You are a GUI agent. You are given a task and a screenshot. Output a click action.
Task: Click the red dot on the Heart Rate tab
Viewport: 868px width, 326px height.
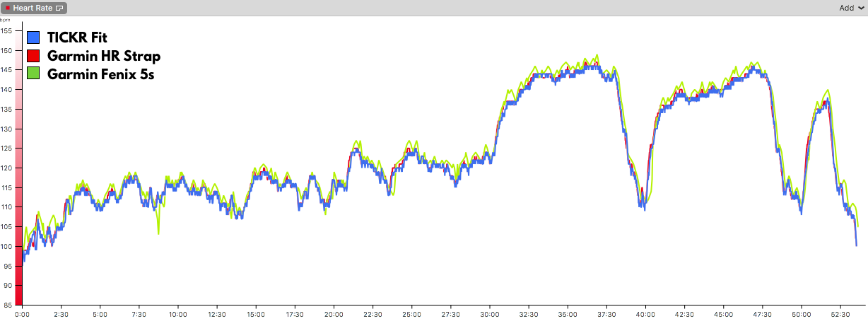[8, 8]
